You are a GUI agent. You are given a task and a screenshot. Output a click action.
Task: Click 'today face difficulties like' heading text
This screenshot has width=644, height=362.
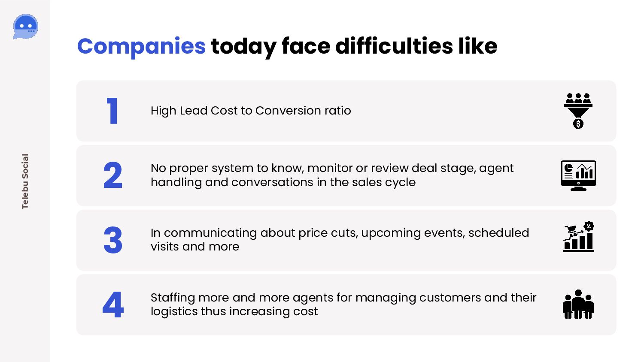pos(354,46)
